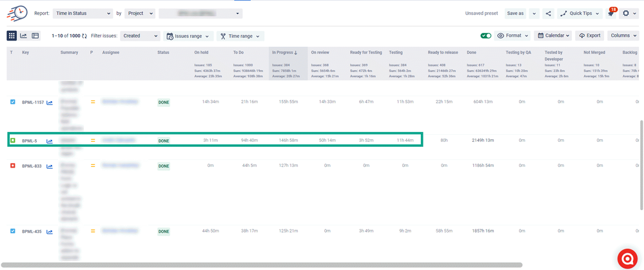The image size is (644, 270).
Task: Expand the Created filter issues dropdown
Action: pos(140,35)
